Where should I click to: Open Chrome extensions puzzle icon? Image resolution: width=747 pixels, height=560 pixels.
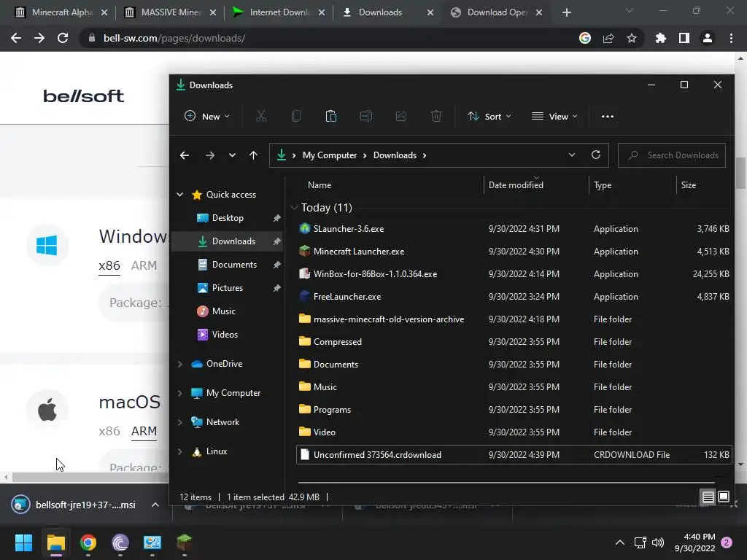(x=661, y=38)
